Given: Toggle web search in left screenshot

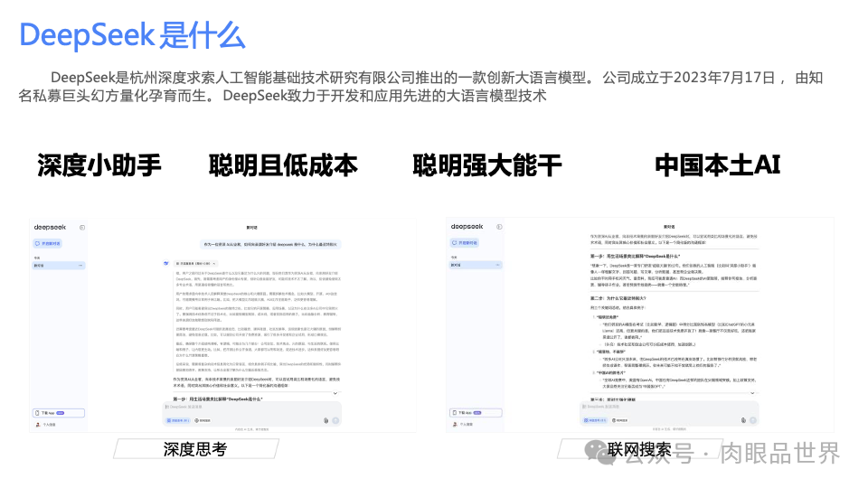Looking at the screenshot, I should [x=203, y=420].
